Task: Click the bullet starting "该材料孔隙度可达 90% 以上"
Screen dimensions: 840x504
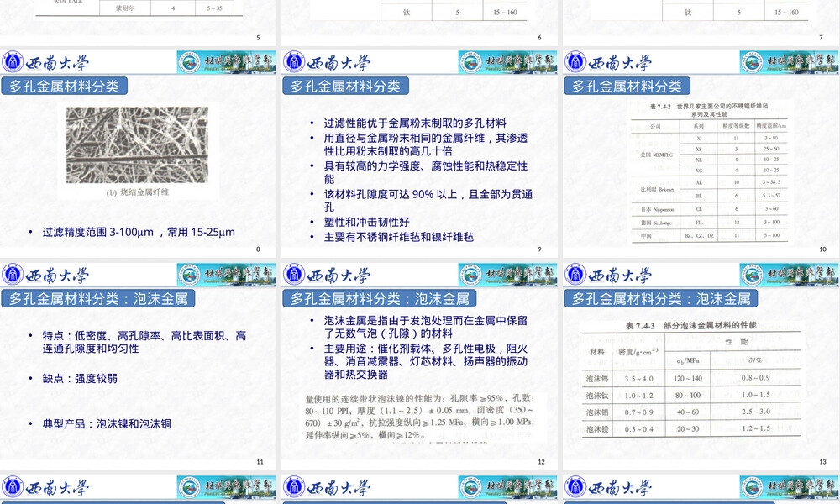Action: [428, 200]
